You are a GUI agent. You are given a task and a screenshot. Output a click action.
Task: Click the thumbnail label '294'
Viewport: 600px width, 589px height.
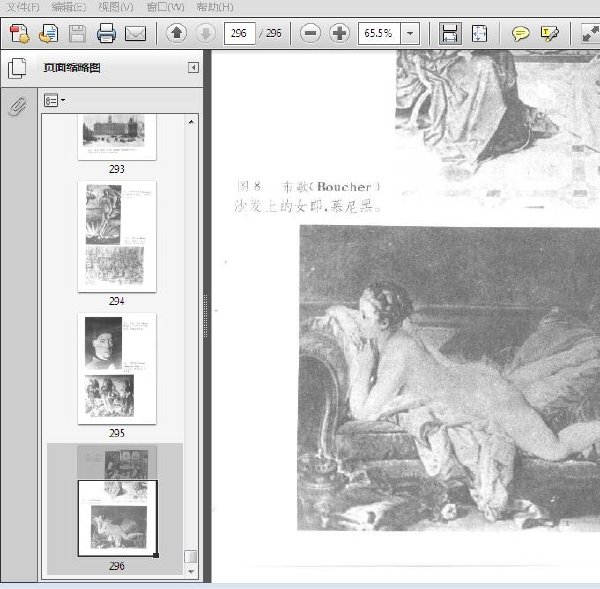(x=117, y=302)
